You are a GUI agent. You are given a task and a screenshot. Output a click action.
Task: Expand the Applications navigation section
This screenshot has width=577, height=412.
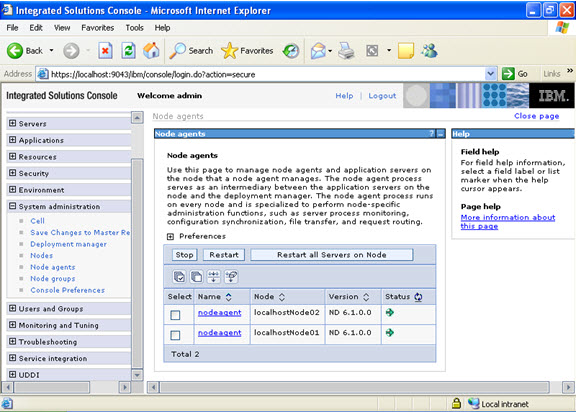13,140
